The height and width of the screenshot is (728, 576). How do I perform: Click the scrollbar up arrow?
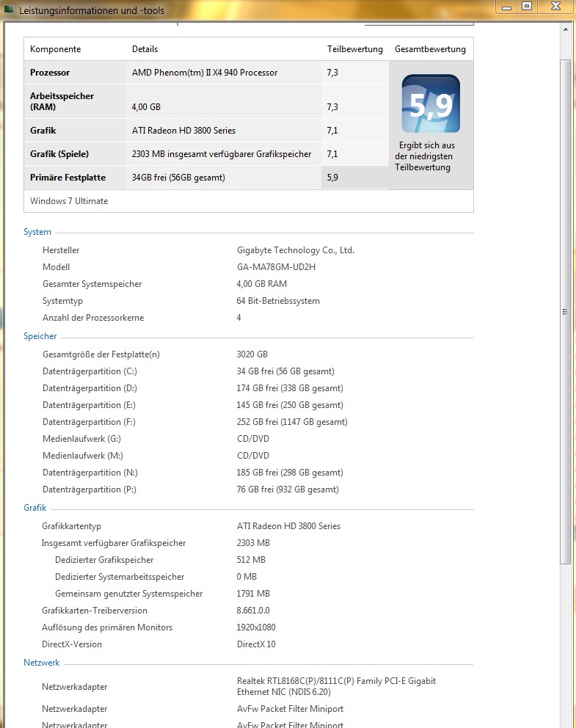(565, 29)
